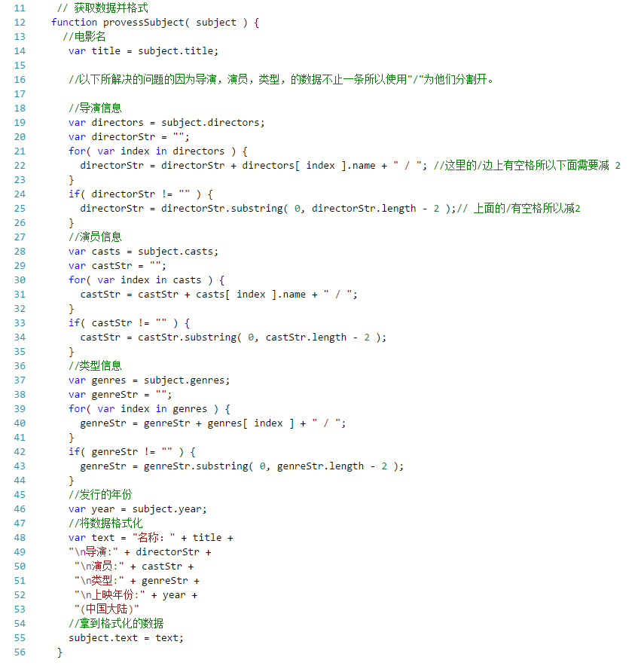
Task: Click the //拿到格式化的数据 comment
Action: 116,623
